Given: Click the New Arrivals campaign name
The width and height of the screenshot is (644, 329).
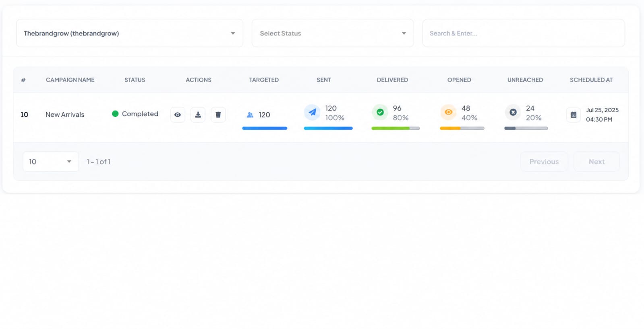Looking at the screenshot, I should coord(65,115).
